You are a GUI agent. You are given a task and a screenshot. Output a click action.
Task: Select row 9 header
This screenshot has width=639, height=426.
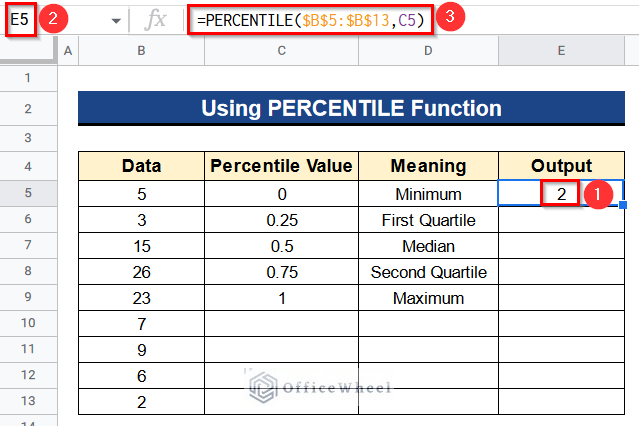click(28, 297)
